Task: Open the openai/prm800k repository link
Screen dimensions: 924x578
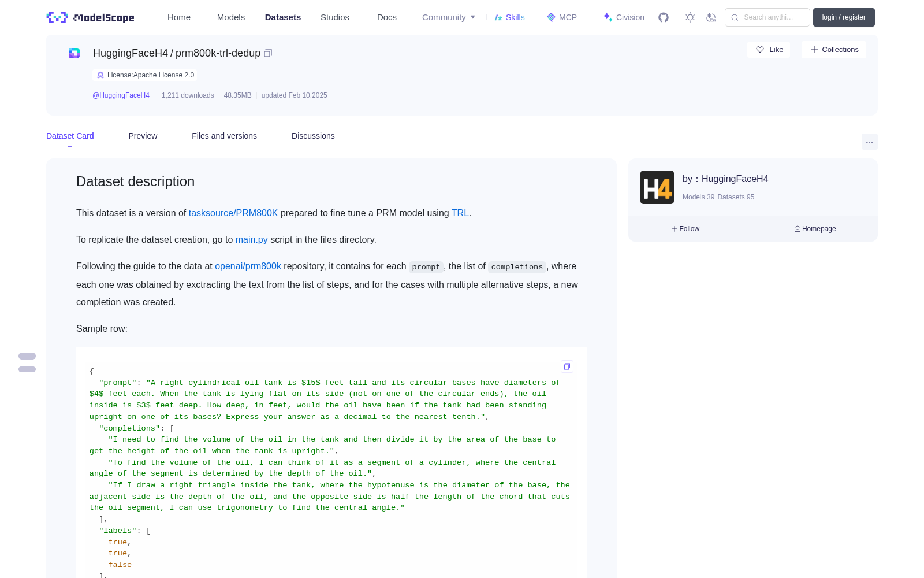Action: [248, 266]
